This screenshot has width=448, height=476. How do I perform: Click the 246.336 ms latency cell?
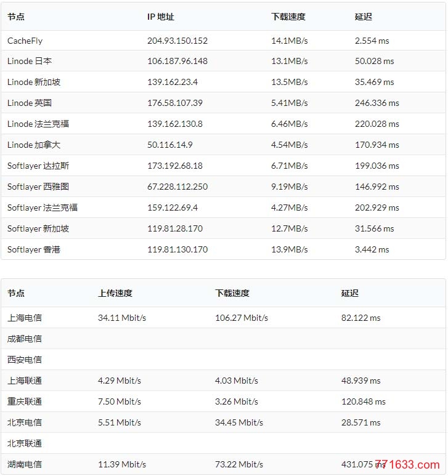click(377, 103)
